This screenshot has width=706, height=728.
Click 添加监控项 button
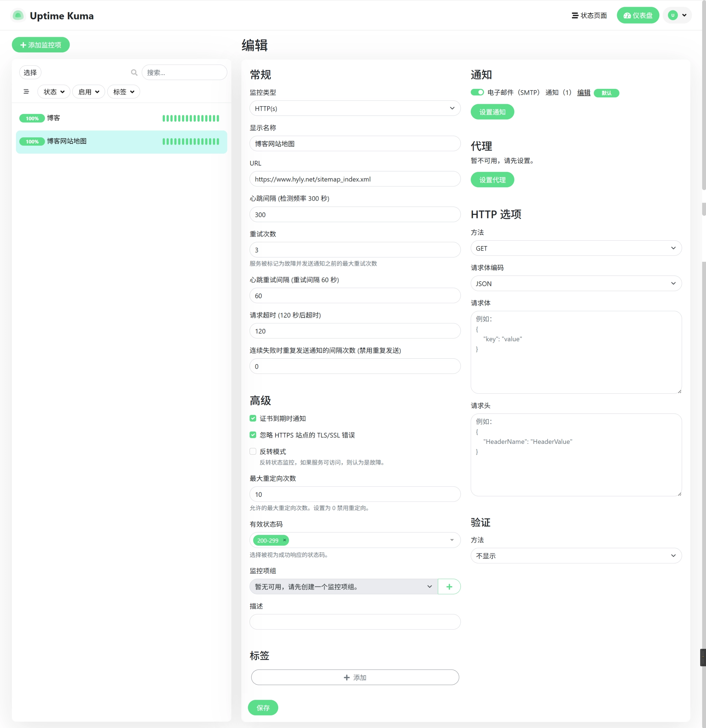click(x=41, y=44)
